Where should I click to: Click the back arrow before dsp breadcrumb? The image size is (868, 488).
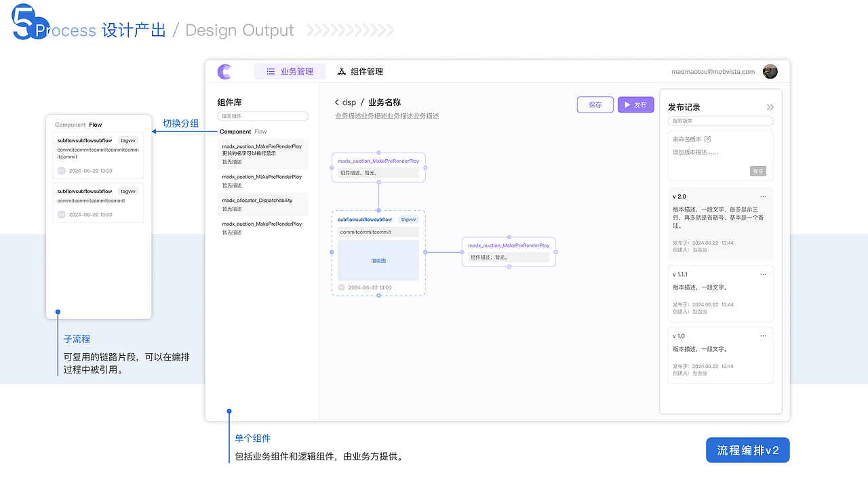[337, 102]
